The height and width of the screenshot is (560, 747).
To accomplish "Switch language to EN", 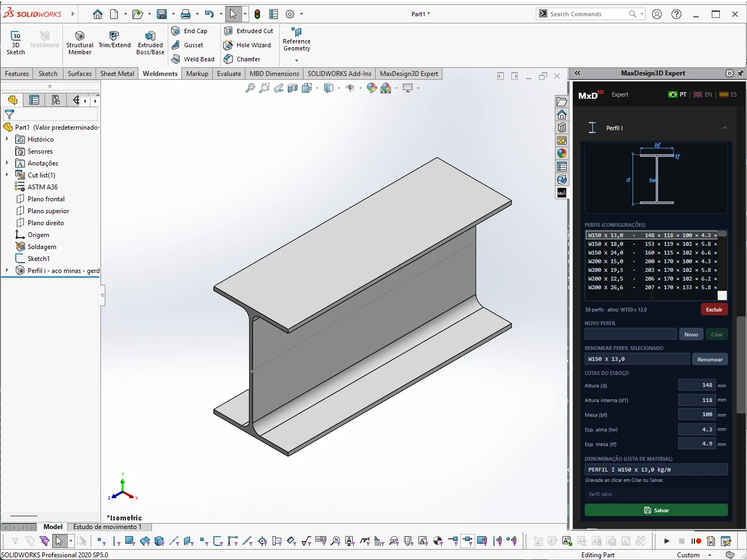I will [702, 94].
